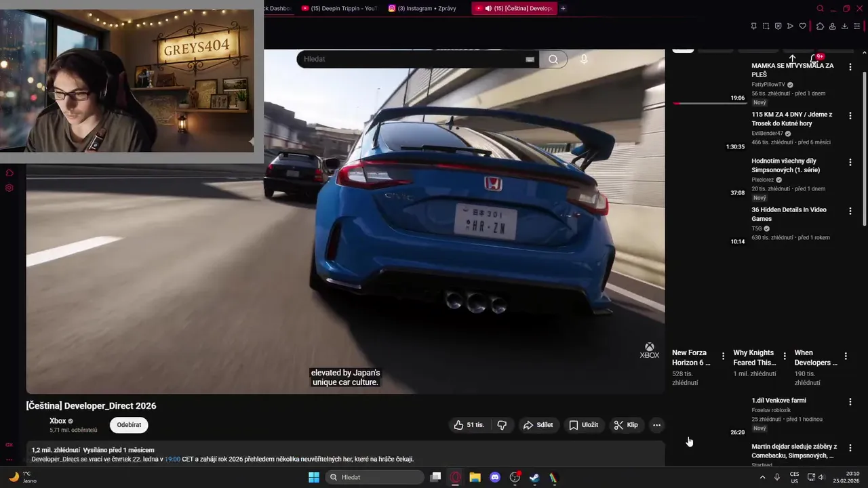Open the Opera profile account icon

coord(832,26)
